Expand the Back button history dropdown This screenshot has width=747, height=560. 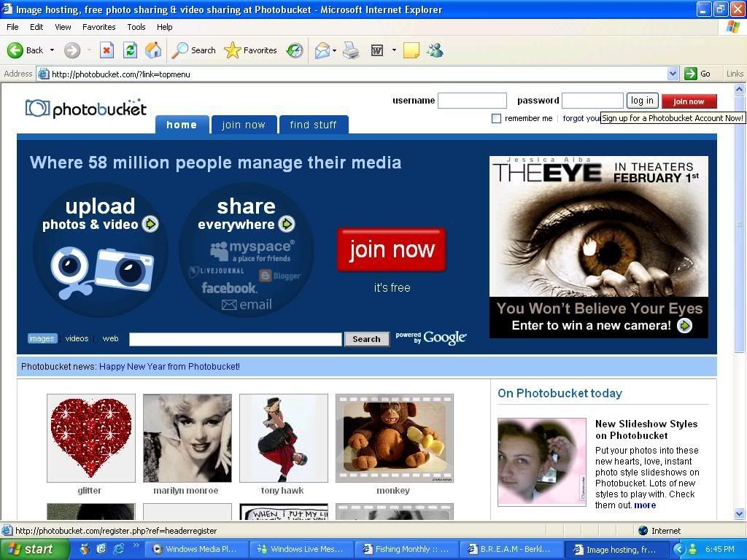[x=52, y=50]
